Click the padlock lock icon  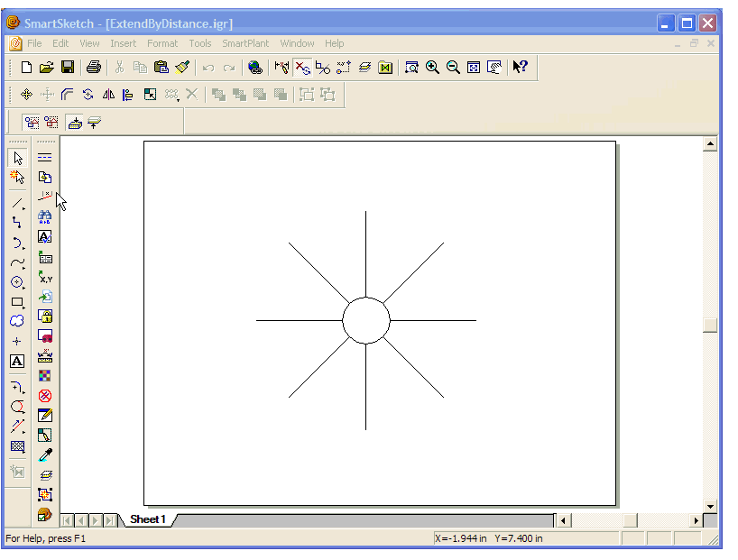tap(45, 316)
